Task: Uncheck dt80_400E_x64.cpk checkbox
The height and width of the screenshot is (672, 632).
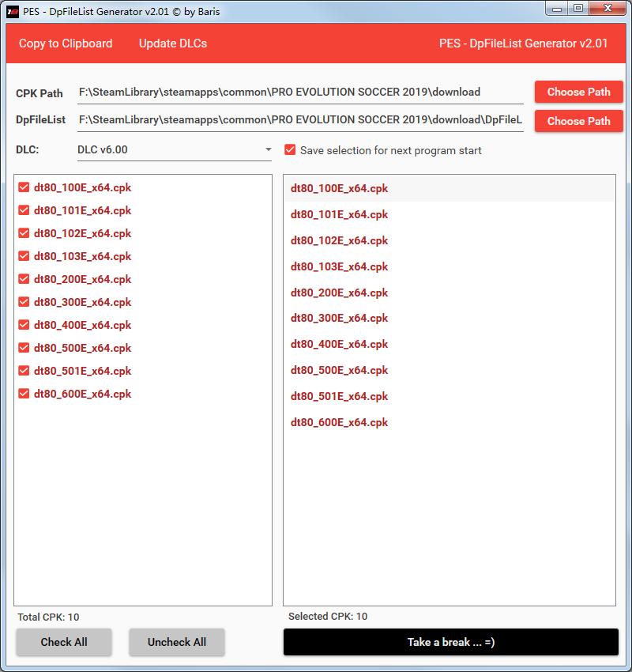Action: [x=24, y=325]
